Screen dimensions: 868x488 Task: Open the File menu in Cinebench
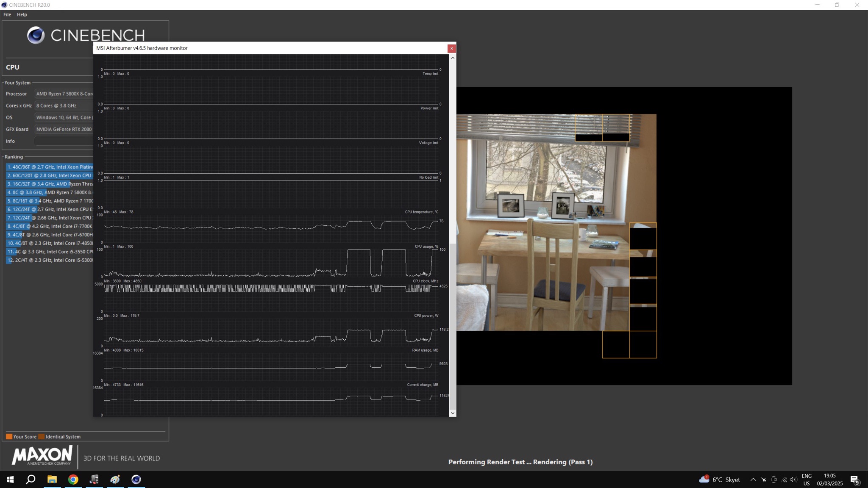[x=7, y=14]
